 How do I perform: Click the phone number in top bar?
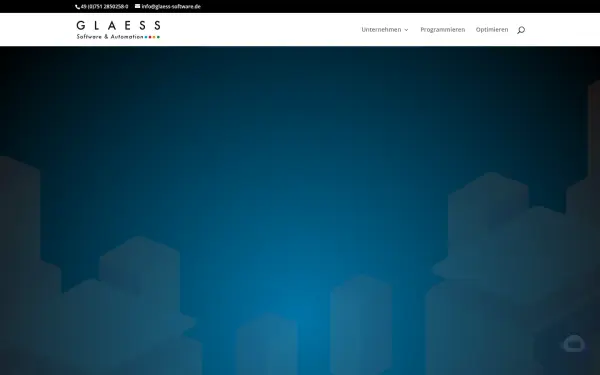point(104,6)
